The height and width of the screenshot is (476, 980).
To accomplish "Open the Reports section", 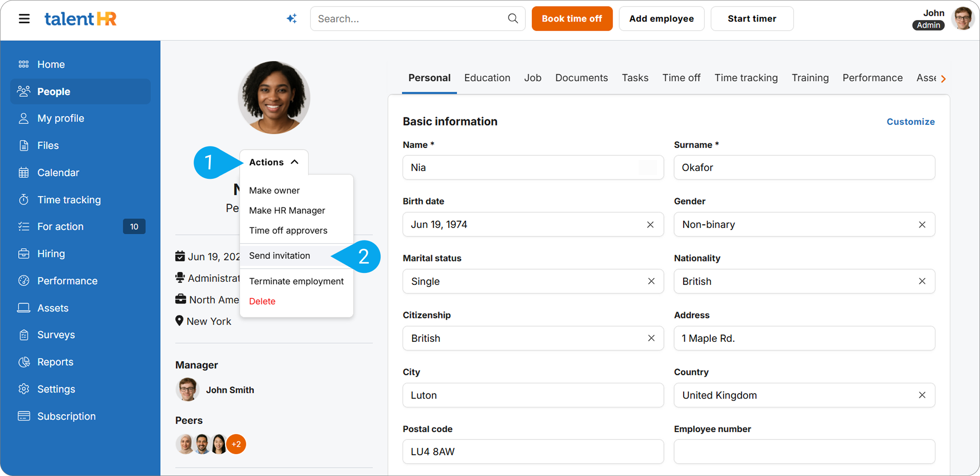I will click(55, 362).
